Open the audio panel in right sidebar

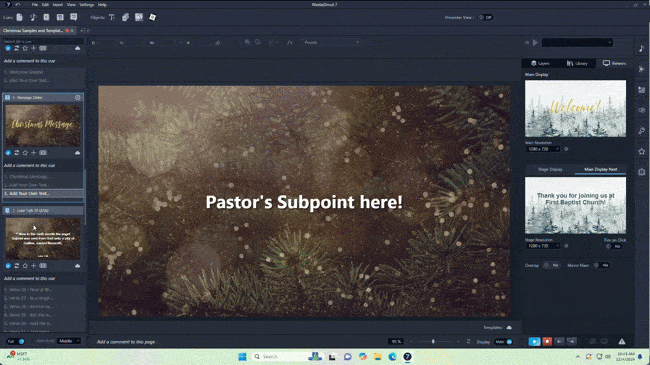(641, 49)
